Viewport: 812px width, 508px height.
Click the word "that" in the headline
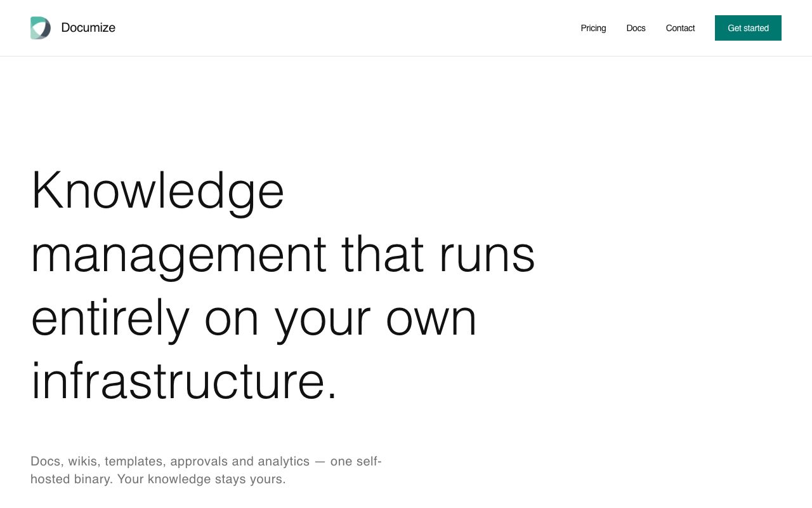coord(383,253)
